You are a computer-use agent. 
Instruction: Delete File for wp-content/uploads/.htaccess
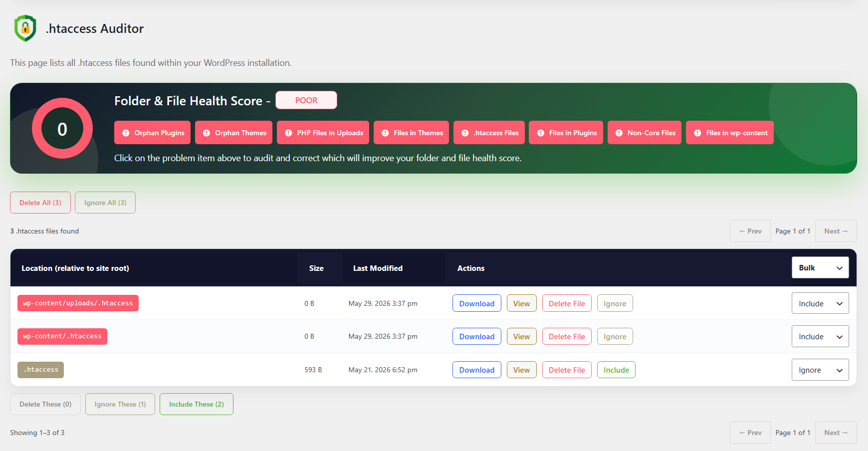567,303
